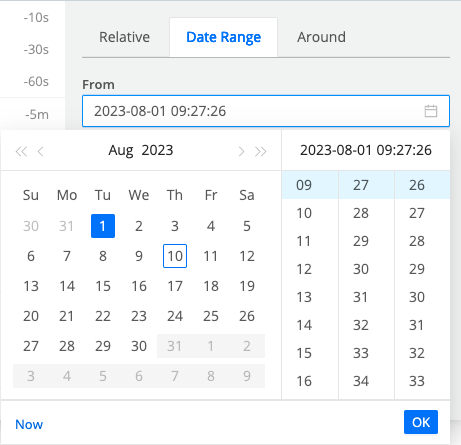Switch to the Relative tab
Image resolution: width=461 pixels, height=445 pixels.
point(124,37)
